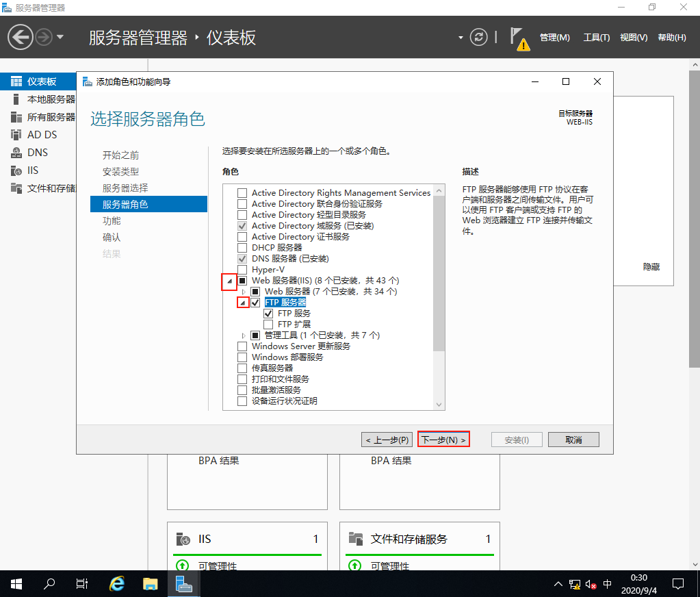The height and width of the screenshot is (597, 700).
Task: Click Server Manager taskbar icon
Action: (x=183, y=583)
